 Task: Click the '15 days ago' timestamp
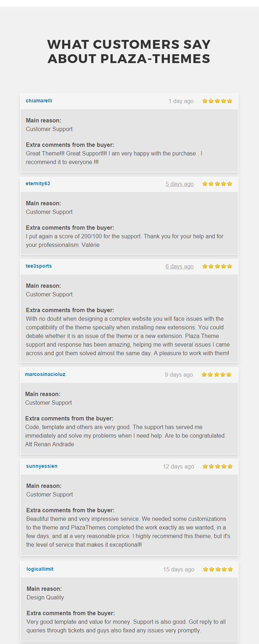click(x=179, y=570)
